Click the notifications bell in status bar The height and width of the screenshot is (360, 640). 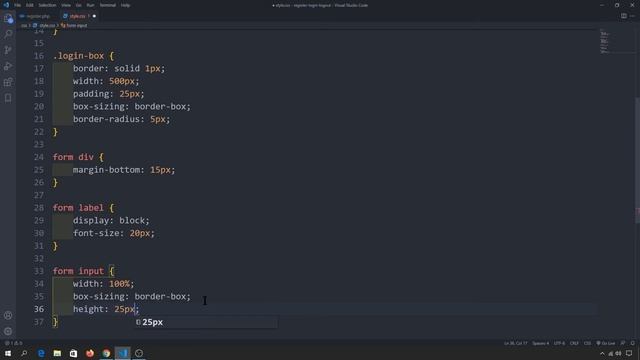pos(633,343)
